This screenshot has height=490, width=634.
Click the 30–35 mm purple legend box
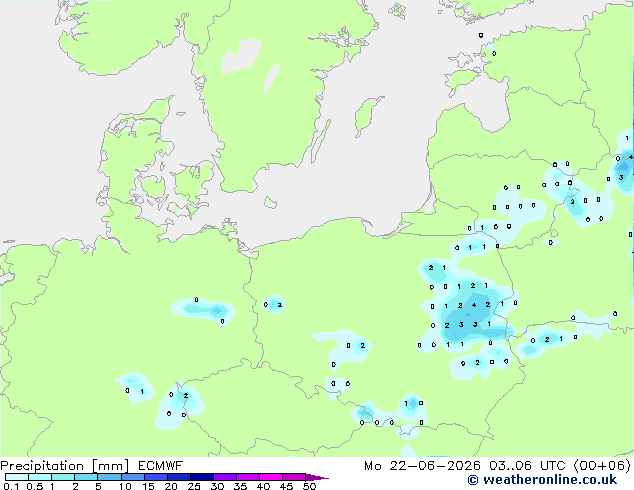pos(225,477)
